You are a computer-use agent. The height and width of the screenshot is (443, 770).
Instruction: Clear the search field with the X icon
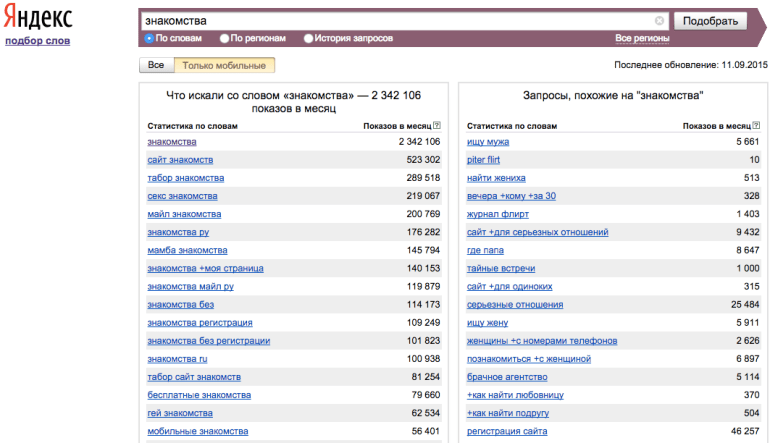[x=660, y=21]
